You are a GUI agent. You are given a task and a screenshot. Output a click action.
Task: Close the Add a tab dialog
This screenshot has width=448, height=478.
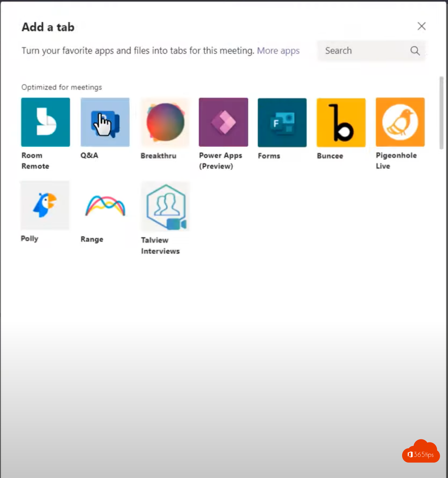(x=421, y=26)
